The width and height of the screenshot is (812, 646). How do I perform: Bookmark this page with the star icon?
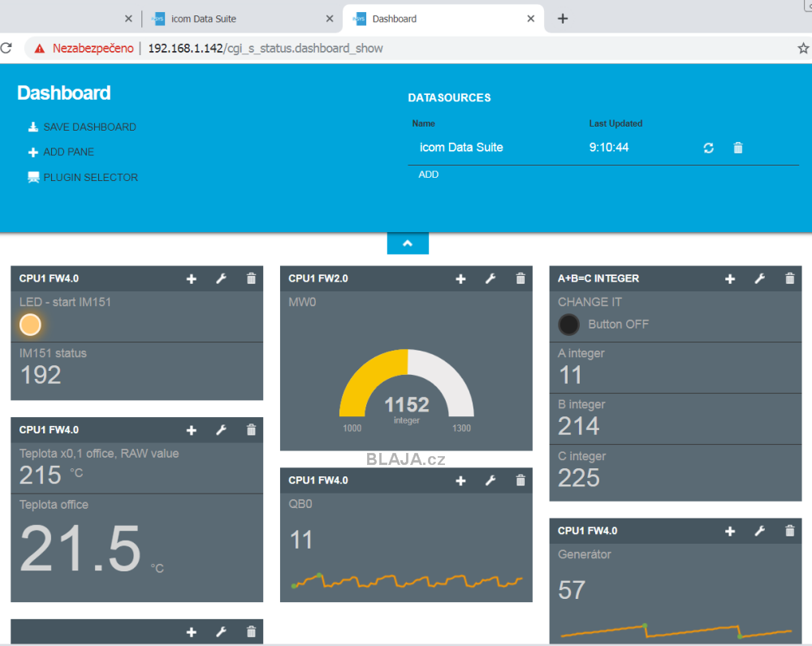(803, 49)
